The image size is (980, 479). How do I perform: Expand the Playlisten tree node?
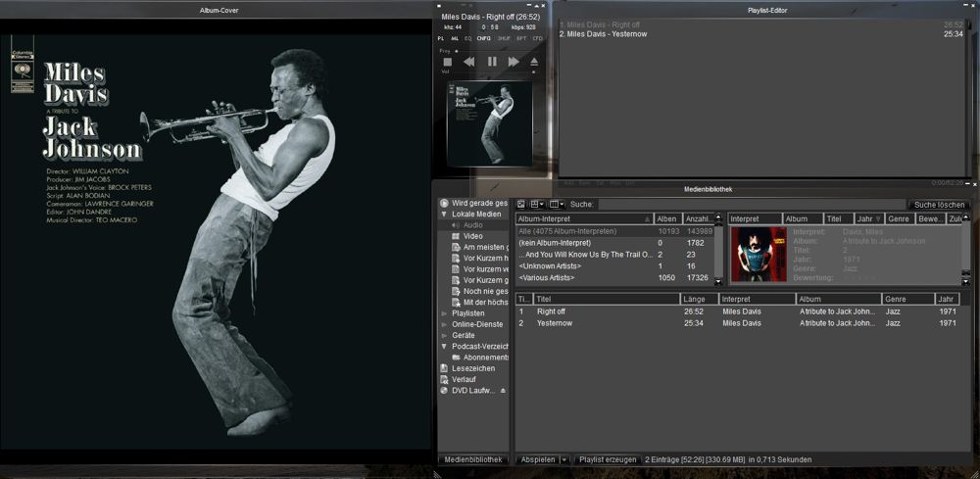[444, 313]
